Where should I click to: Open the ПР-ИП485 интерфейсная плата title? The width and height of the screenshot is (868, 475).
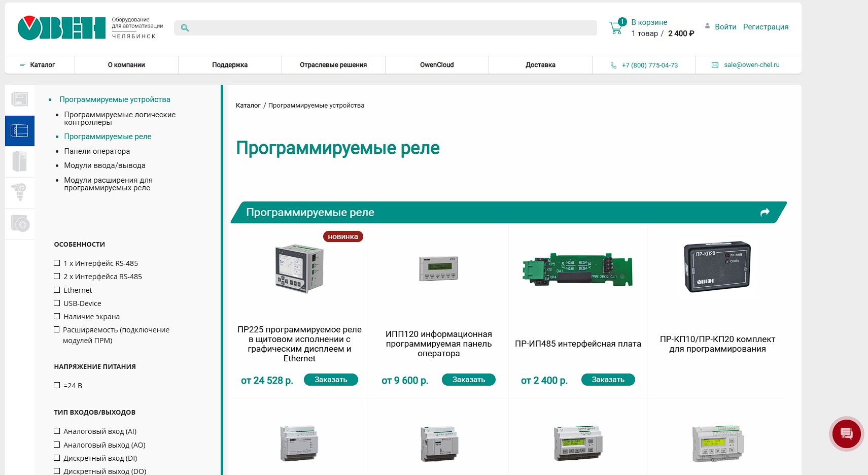tap(578, 344)
